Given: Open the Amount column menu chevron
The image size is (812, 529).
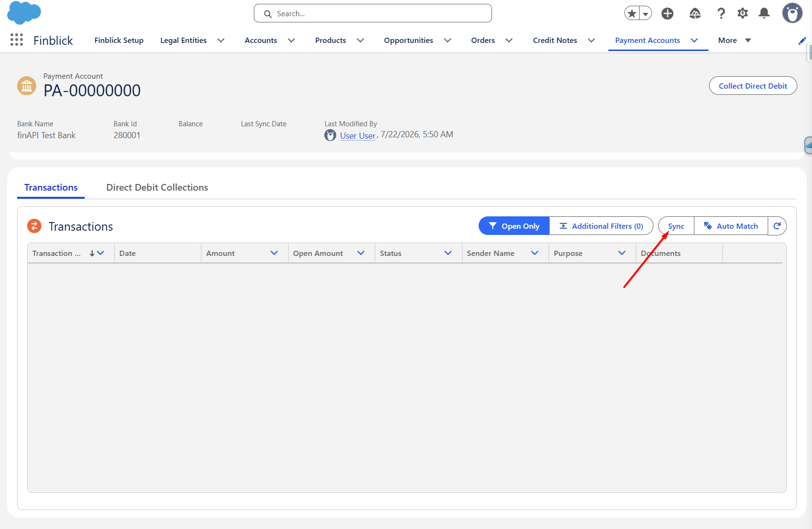Looking at the screenshot, I should point(274,253).
